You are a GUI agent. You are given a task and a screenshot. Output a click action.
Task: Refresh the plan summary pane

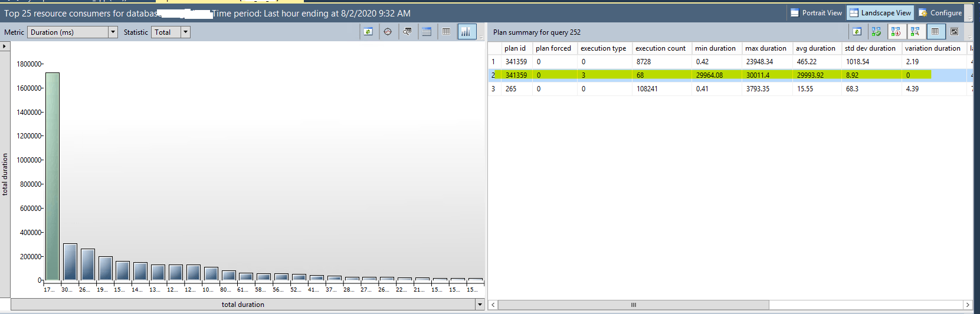(x=857, y=32)
